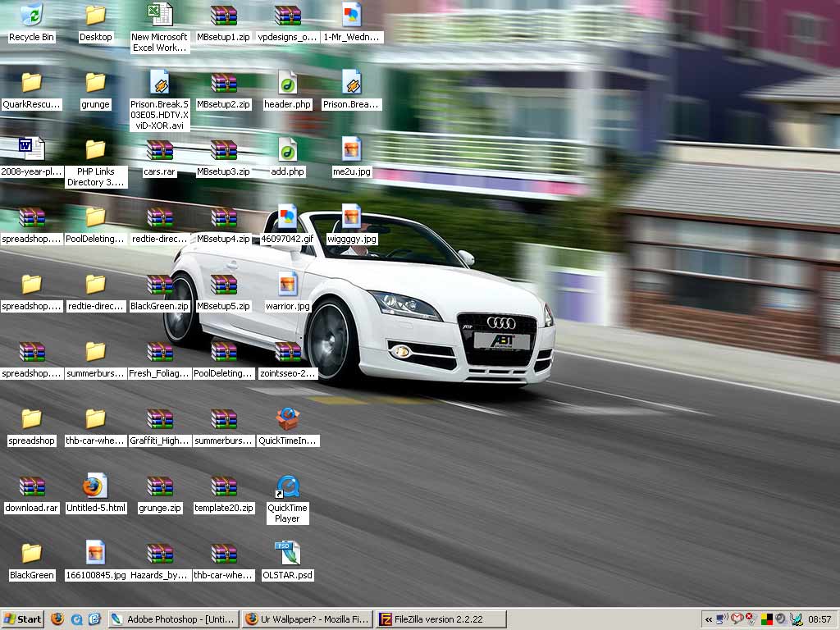
Task: Select the Untitled-5.html Firefox file
Action: click(95, 487)
